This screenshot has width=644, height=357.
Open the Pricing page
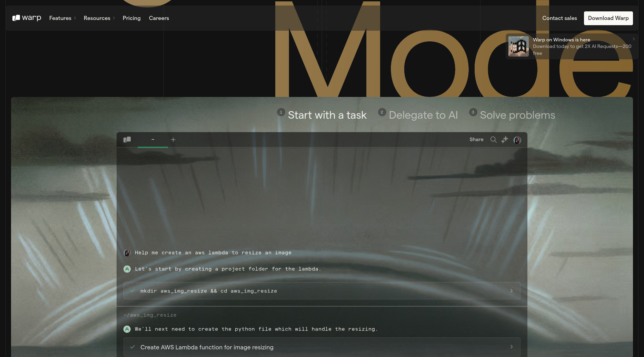point(131,18)
